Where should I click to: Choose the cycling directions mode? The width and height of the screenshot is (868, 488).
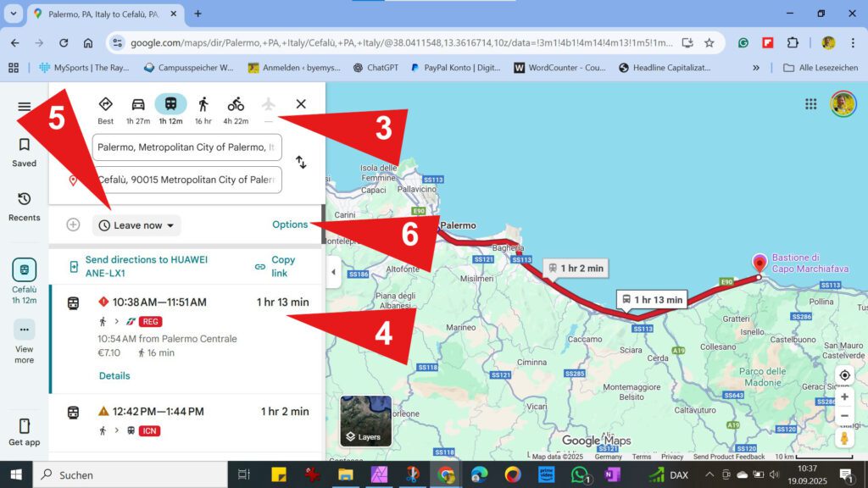click(x=235, y=103)
